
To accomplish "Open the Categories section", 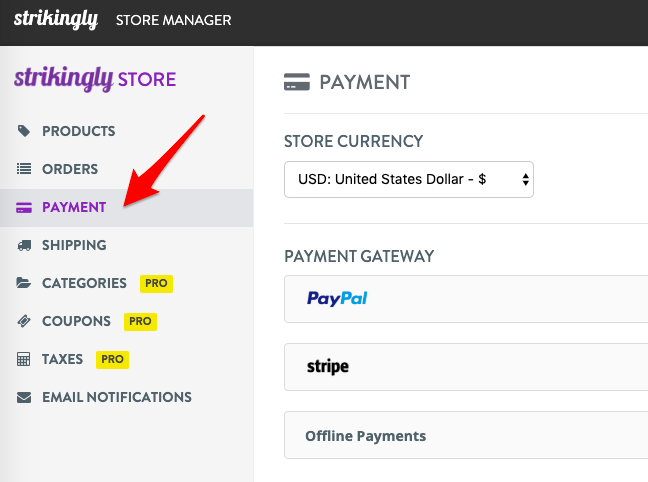I will point(84,283).
